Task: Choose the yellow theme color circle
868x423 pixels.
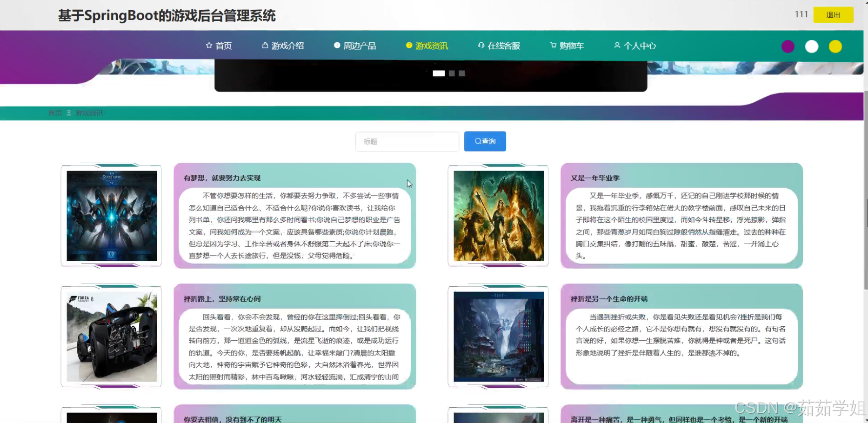Action: (x=835, y=46)
